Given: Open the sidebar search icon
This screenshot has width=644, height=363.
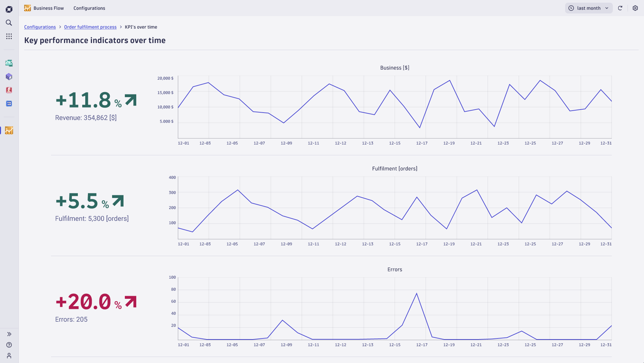Looking at the screenshot, I should 9,23.
